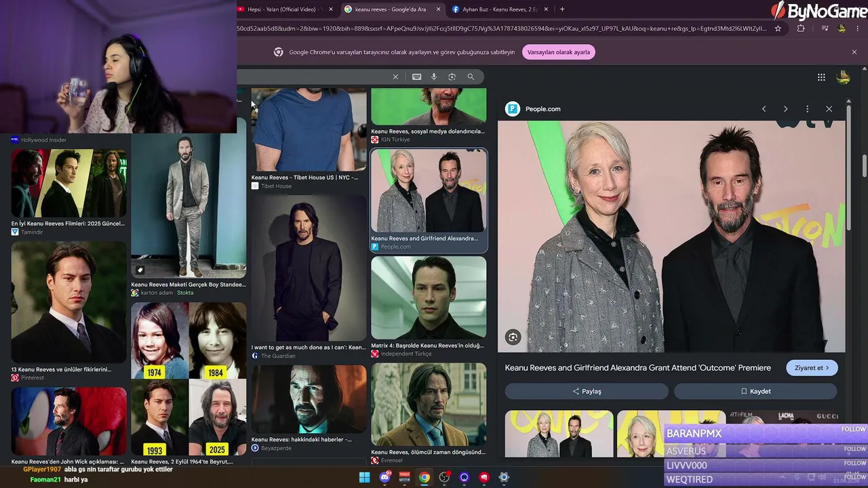Click the 'Tamindir' source label
The height and width of the screenshot is (488, 868).
(x=32, y=232)
